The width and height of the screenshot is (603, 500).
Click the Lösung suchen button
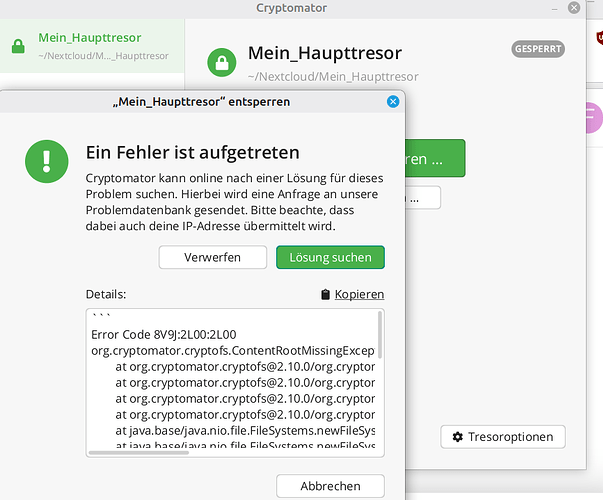pos(330,257)
